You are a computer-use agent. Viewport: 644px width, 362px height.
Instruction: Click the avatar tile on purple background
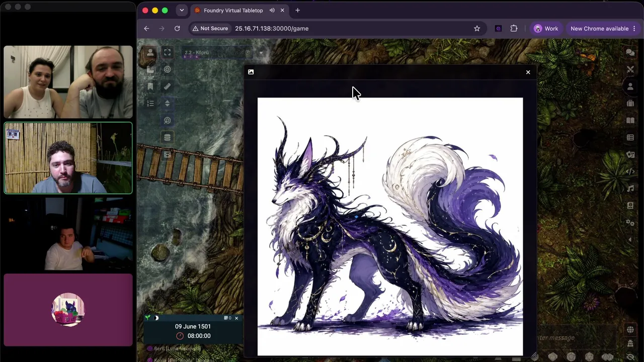pos(68,310)
